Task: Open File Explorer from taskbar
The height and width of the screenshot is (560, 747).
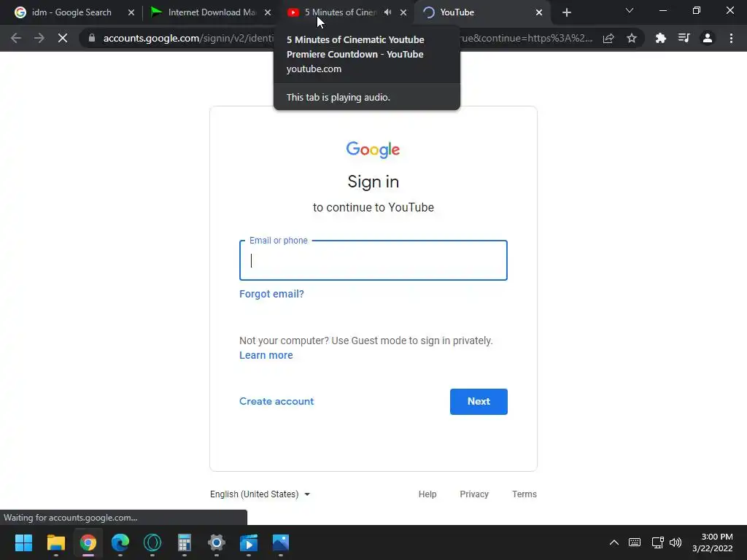Action: pyautogui.click(x=55, y=542)
